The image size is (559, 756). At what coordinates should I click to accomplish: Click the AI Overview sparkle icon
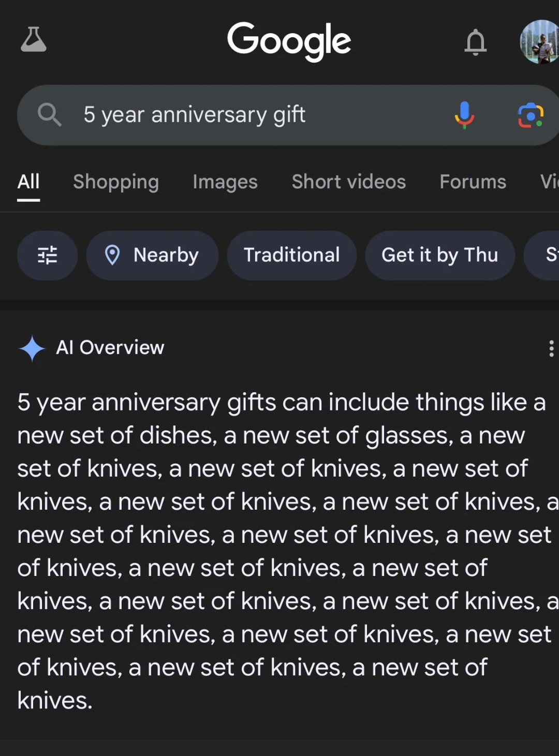point(32,348)
